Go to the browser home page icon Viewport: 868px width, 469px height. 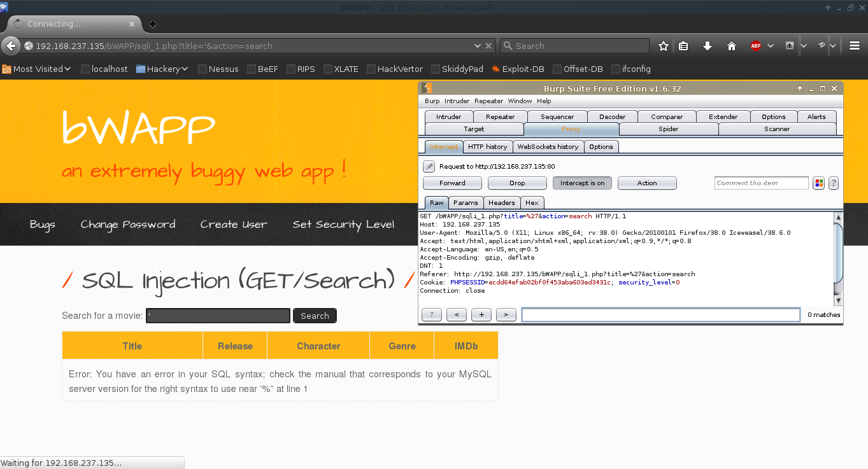pos(732,46)
